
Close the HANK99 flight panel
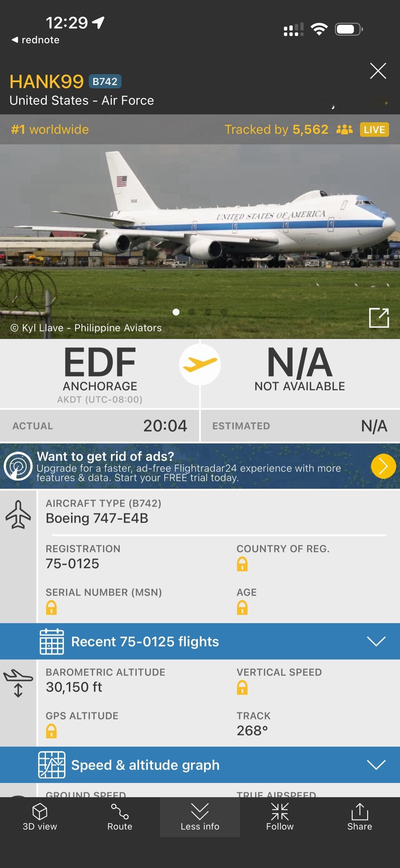(x=378, y=71)
